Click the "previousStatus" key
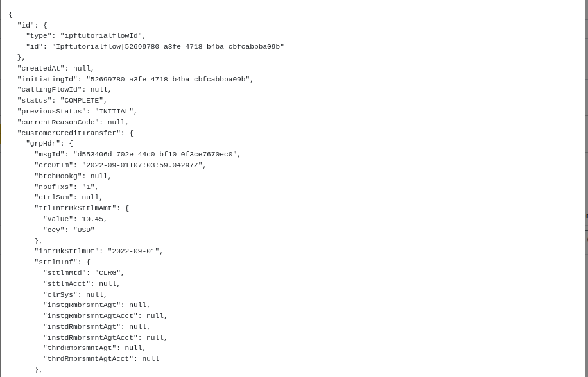Viewport: 588px width, 377px height. pyautogui.click(x=51, y=112)
